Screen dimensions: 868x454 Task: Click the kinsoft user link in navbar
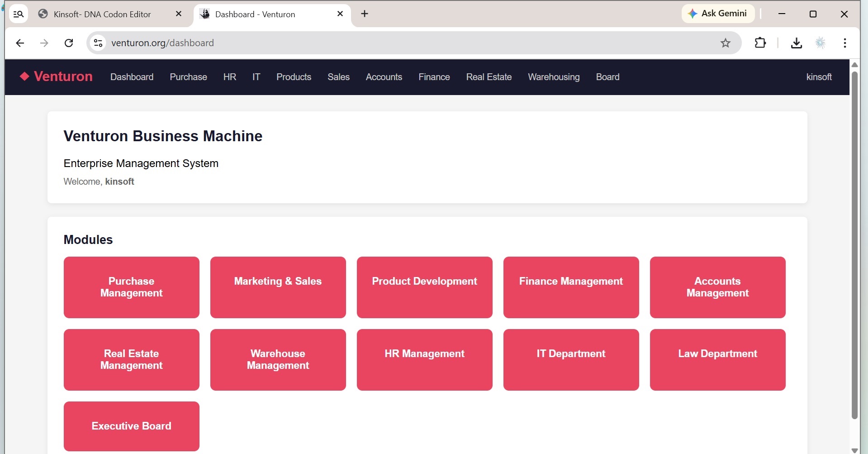click(819, 77)
